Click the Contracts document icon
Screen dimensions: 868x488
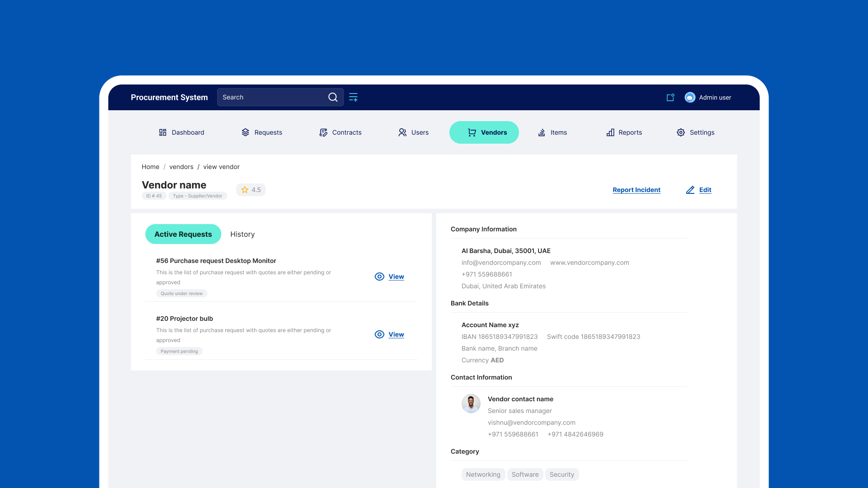tap(323, 132)
